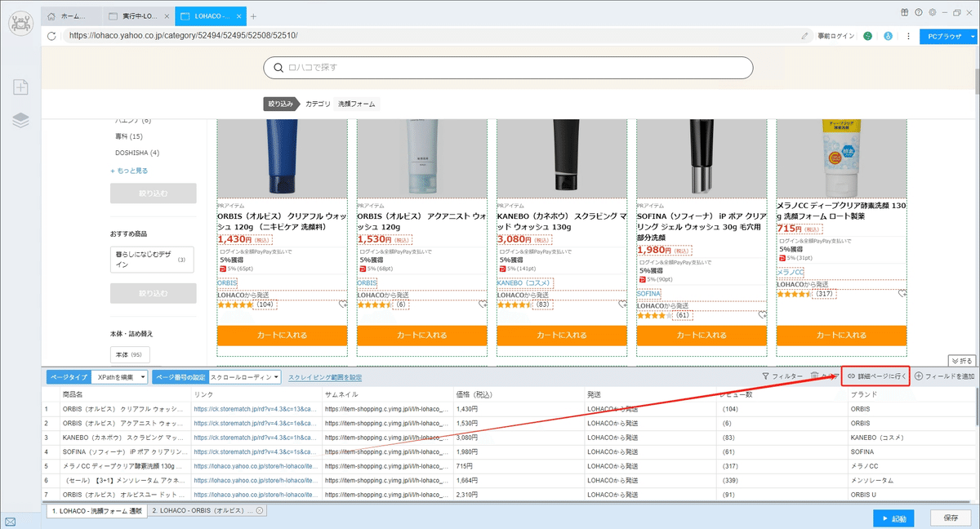Click the blue round icon in browser toolbar
The image size is (980, 529).
[x=887, y=36]
